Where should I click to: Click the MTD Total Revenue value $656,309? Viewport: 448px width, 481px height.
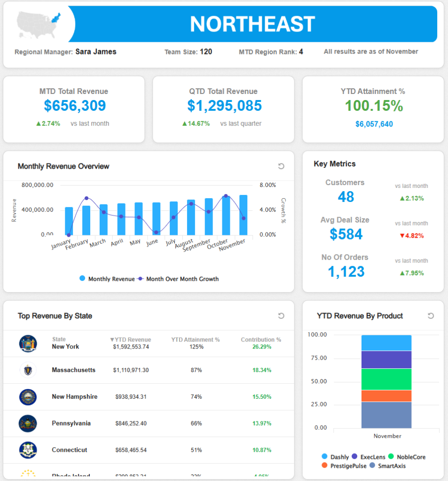point(75,106)
